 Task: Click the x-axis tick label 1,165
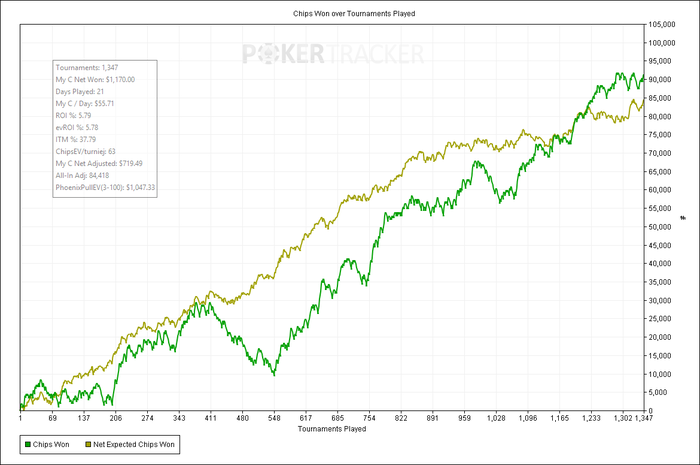coord(559,418)
